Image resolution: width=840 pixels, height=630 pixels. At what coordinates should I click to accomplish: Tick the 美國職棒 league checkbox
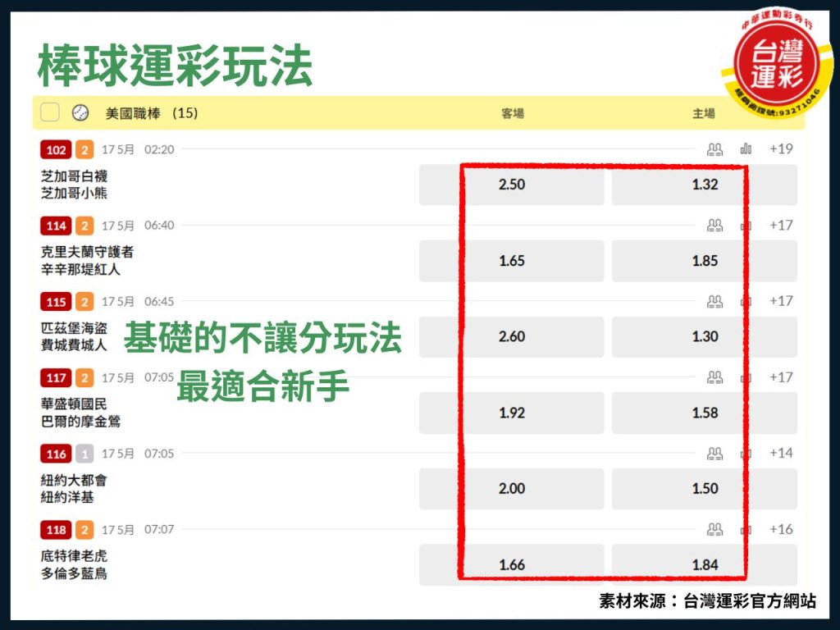tap(50, 112)
